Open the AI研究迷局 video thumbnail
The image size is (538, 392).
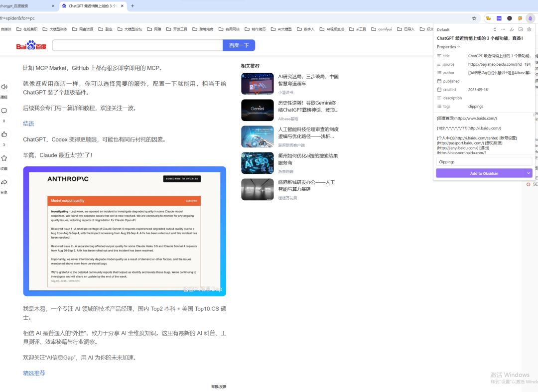pos(257,84)
